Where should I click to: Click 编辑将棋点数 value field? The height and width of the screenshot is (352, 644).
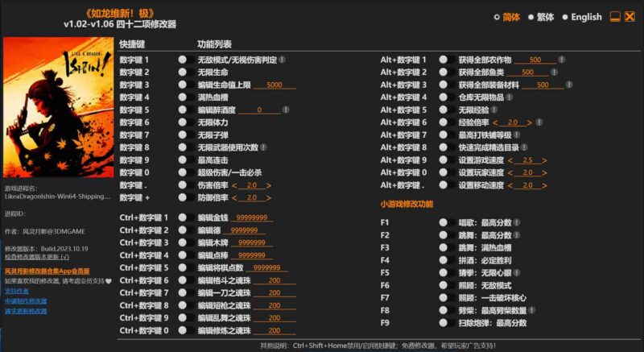click(x=267, y=267)
